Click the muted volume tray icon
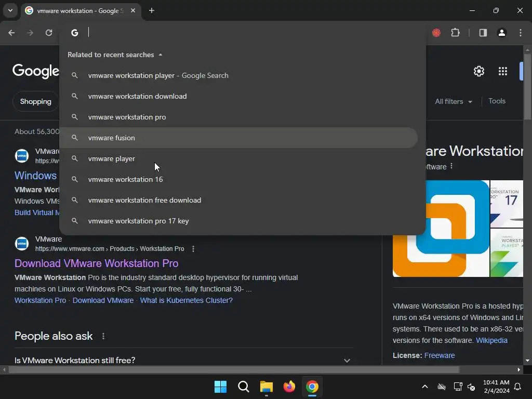The image size is (532, 399). [471, 387]
